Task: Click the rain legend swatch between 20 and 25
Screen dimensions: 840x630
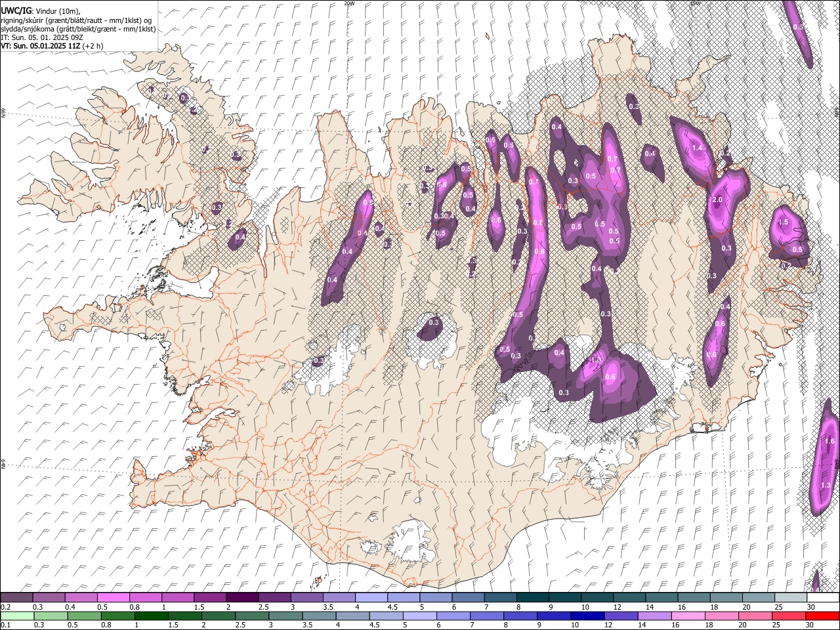Action: pos(755,616)
